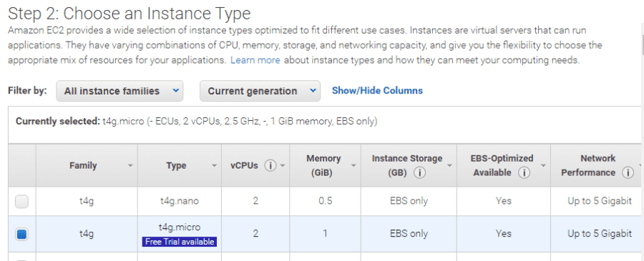Deselect the t4g.micro instance checkbox
Image resolution: width=644 pixels, height=261 pixels.
(21, 235)
